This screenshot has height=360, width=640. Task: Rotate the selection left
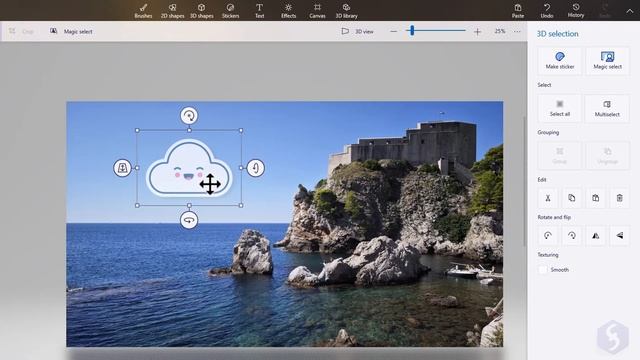click(548, 236)
